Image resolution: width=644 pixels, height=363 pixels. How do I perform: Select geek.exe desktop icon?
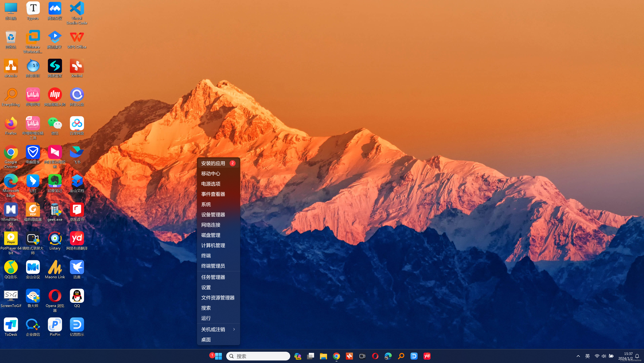coord(55,212)
